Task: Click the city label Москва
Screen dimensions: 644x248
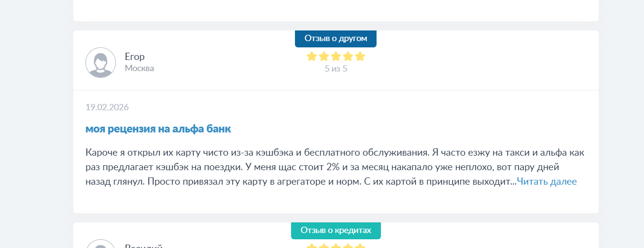Action: [140, 68]
